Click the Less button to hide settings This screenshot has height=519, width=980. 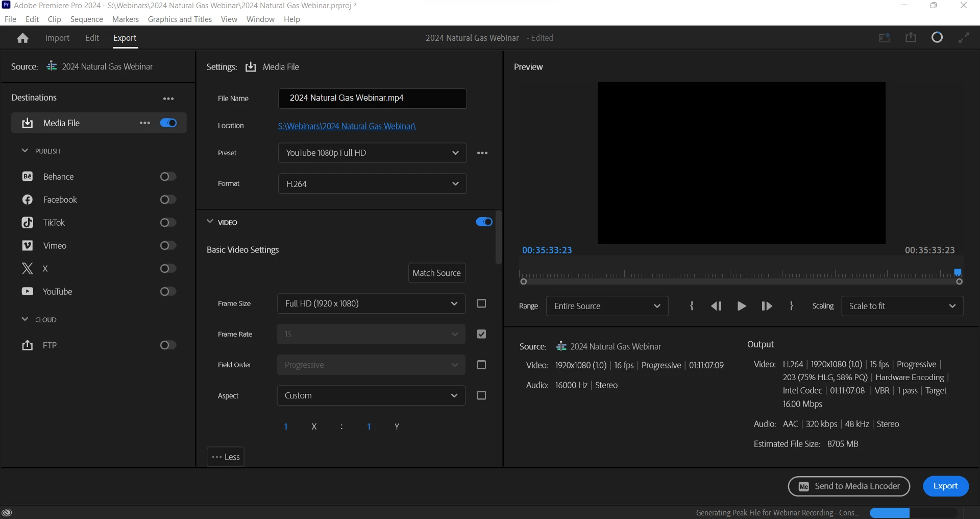click(226, 457)
